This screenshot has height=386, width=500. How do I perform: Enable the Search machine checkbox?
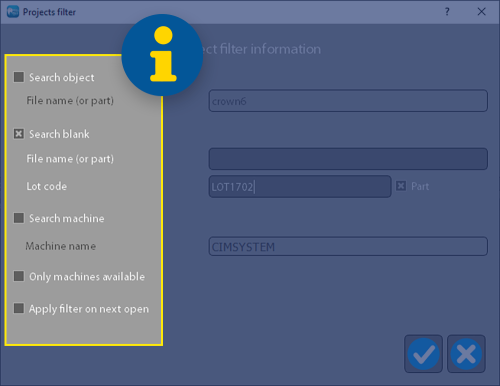19,218
